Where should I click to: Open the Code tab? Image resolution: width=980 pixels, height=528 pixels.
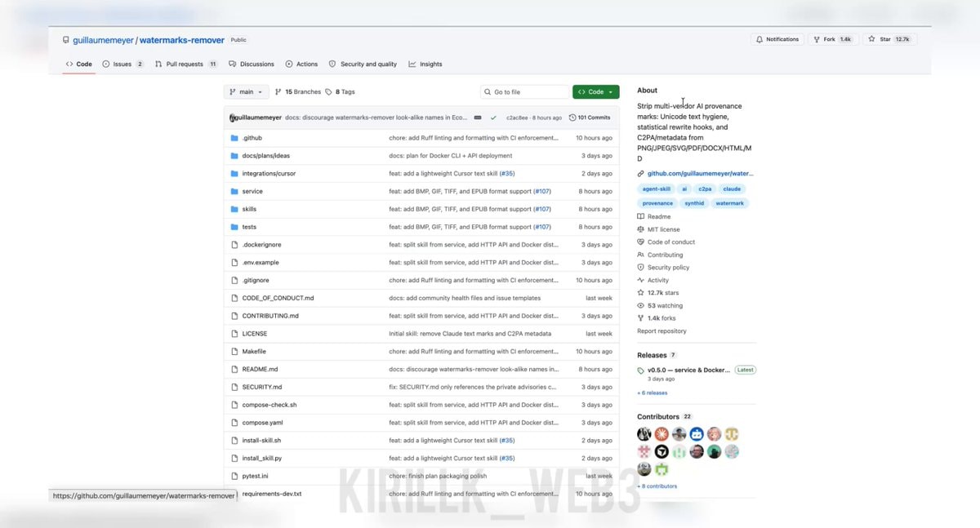click(79, 64)
